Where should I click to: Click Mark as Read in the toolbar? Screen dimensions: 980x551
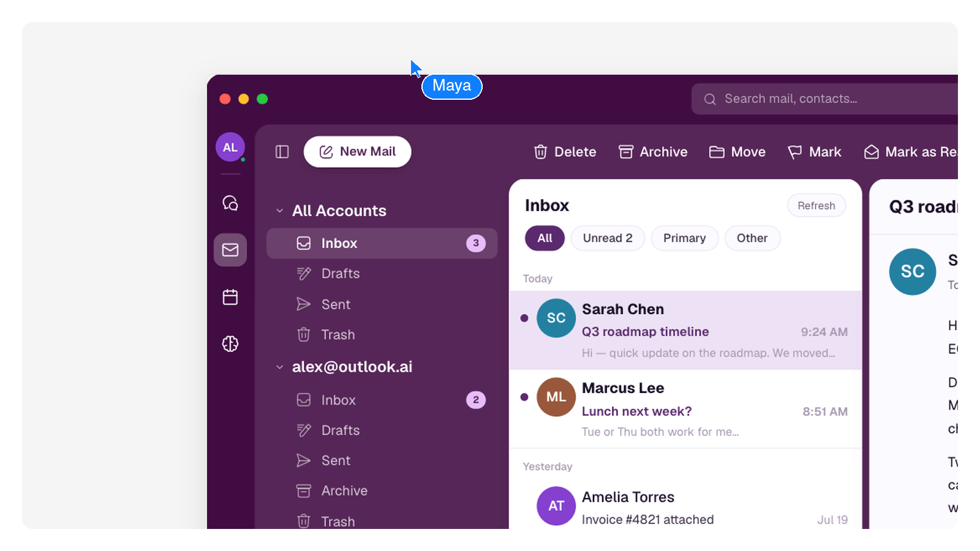[910, 152]
